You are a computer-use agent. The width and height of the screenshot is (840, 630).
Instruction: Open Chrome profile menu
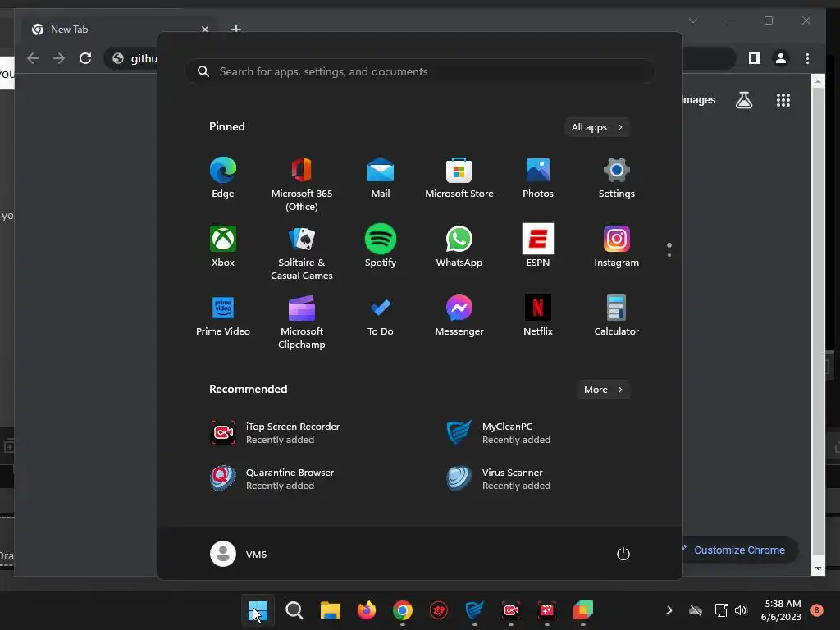pos(781,58)
